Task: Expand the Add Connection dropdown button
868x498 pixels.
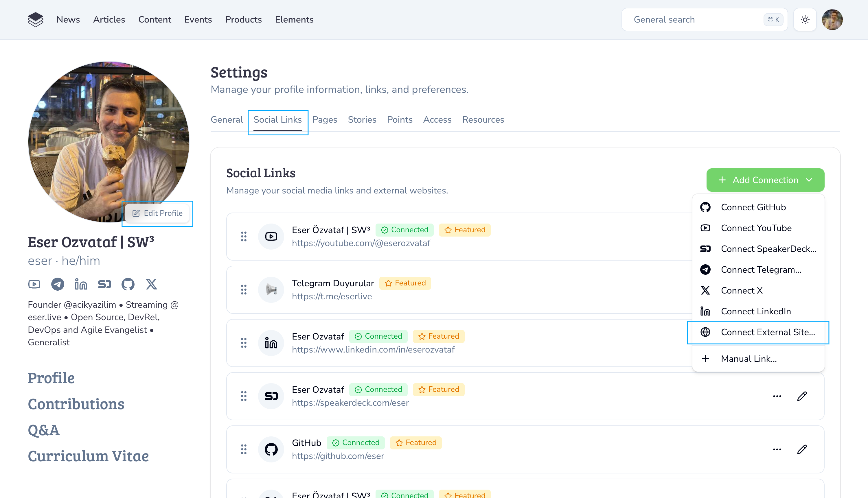Action: pos(765,180)
